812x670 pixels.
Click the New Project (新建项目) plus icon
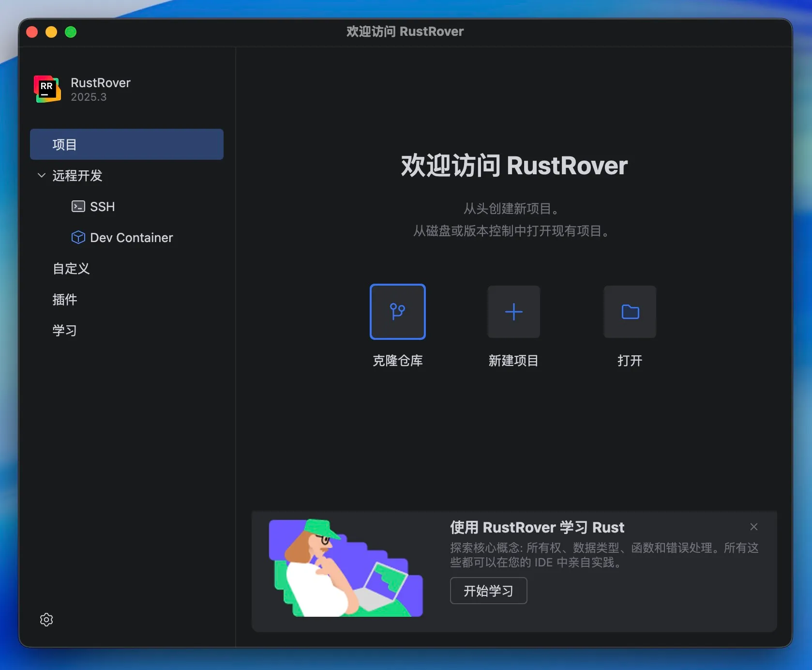pyautogui.click(x=513, y=312)
